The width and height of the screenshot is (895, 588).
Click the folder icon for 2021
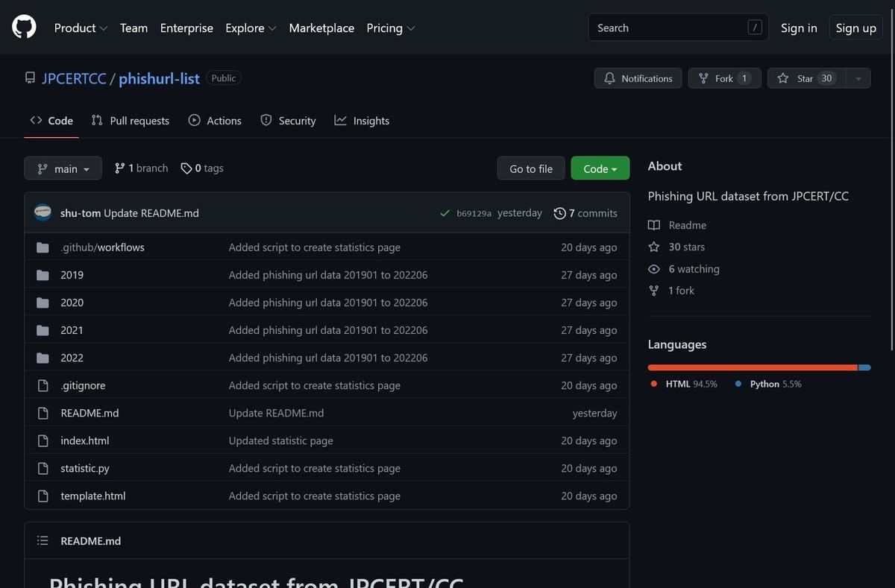point(43,330)
